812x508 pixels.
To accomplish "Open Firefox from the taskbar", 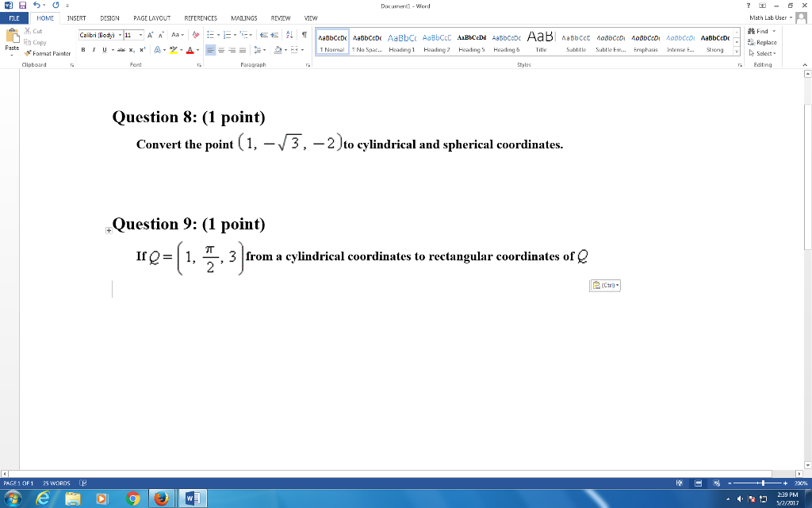I will [x=162, y=498].
